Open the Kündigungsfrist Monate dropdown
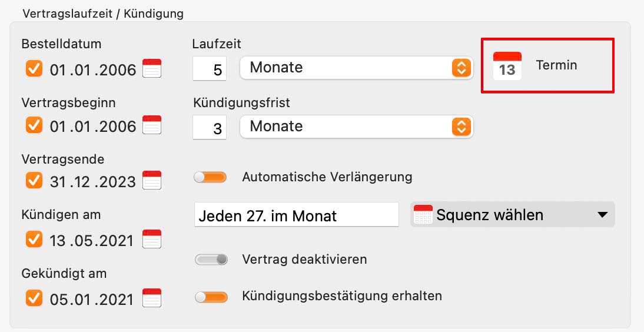This screenshot has height=332, width=644. point(357,127)
